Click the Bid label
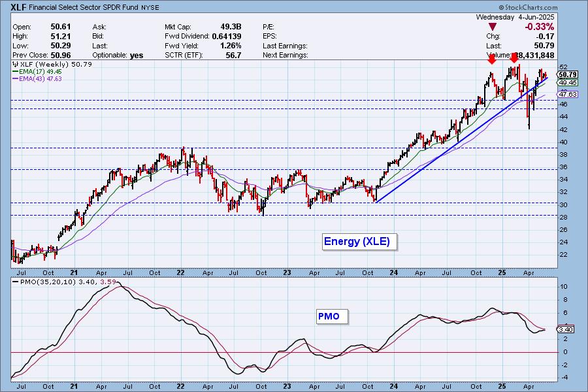 pyautogui.click(x=99, y=37)
